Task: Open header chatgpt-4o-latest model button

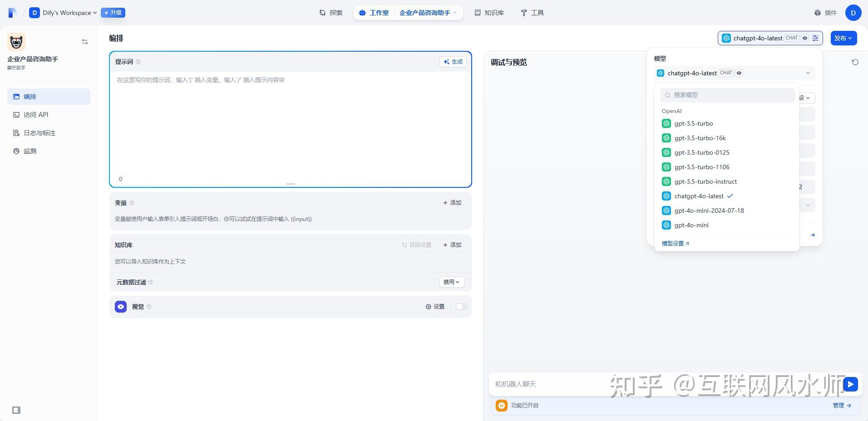Action: 770,38
